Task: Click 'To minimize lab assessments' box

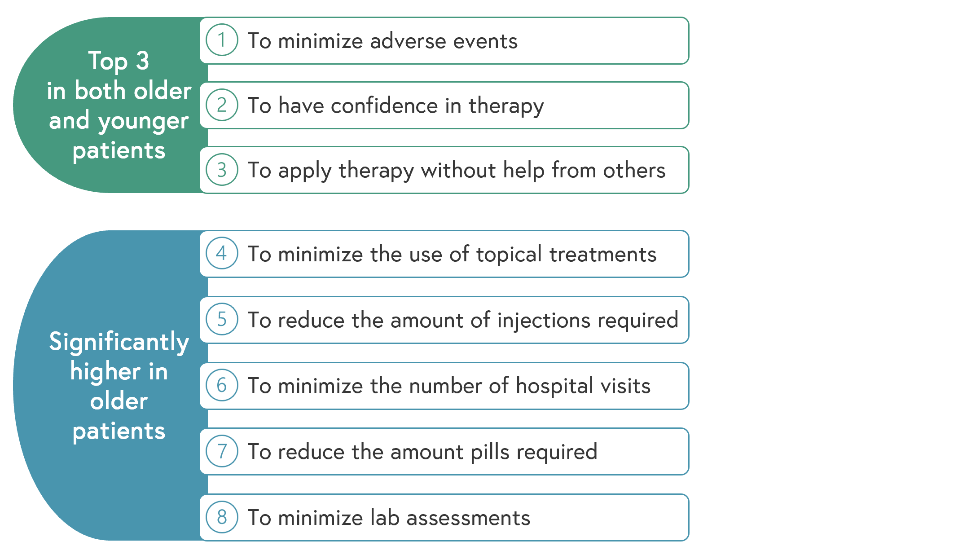Action: click(x=444, y=518)
